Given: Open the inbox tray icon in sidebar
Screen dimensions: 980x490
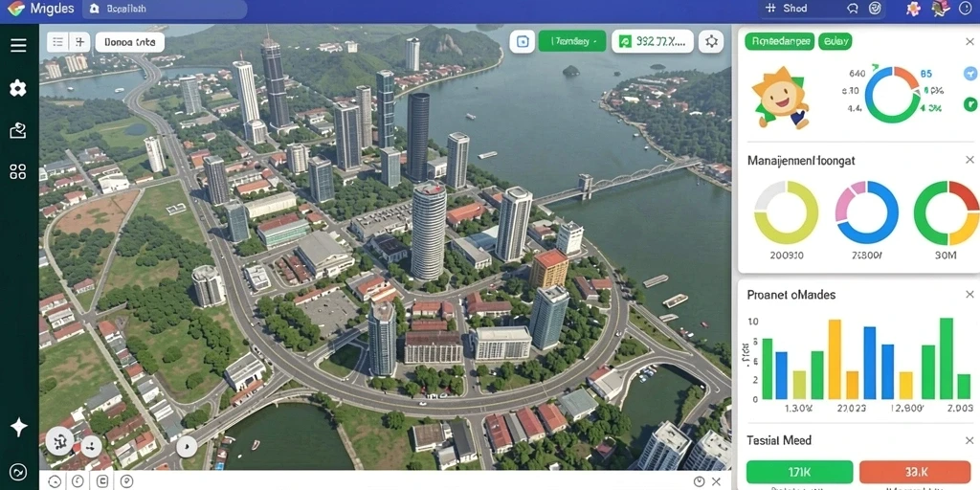Looking at the screenshot, I should click(x=18, y=130).
